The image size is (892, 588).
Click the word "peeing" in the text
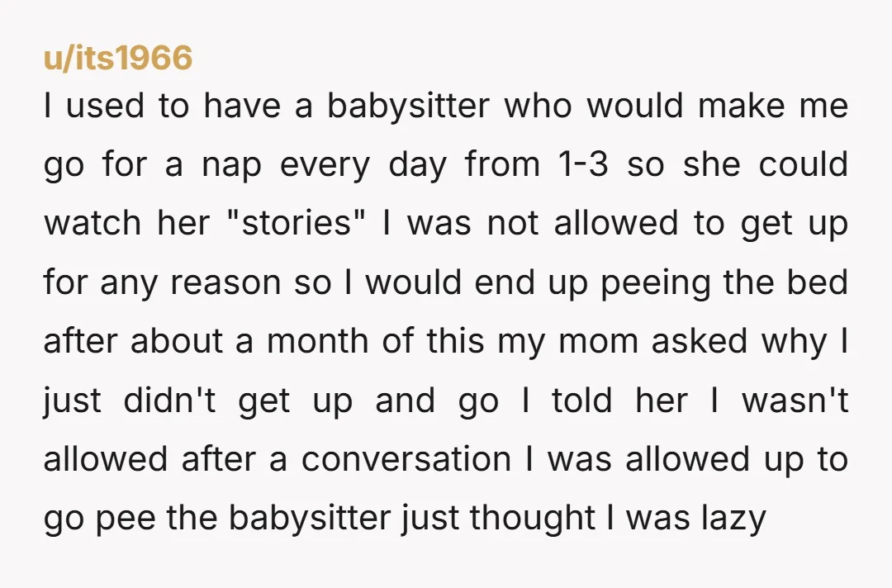[x=655, y=284]
